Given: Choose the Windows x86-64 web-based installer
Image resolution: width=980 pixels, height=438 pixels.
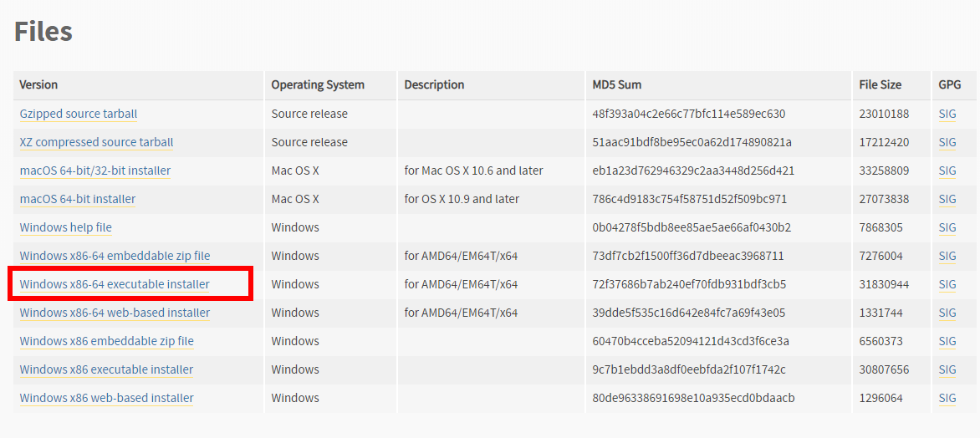Looking at the screenshot, I should [x=115, y=313].
